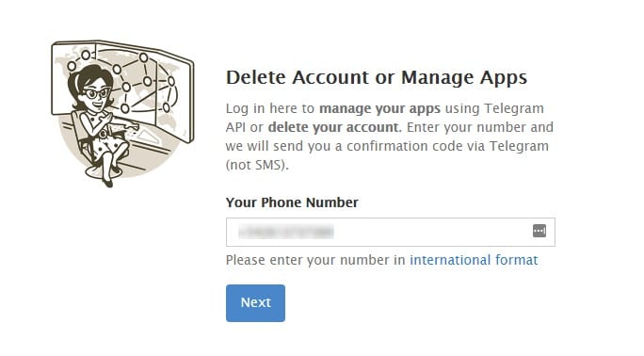644x356 pixels.
Task: Click the word API in description
Action: pyautogui.click(x=235, y=127)
